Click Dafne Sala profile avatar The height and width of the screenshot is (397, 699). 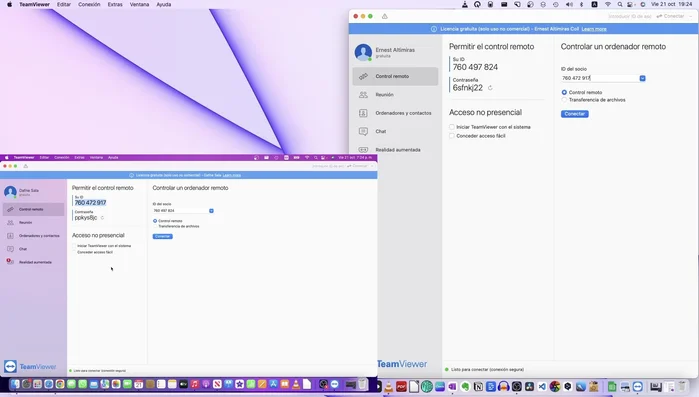(x=10, y=192)
